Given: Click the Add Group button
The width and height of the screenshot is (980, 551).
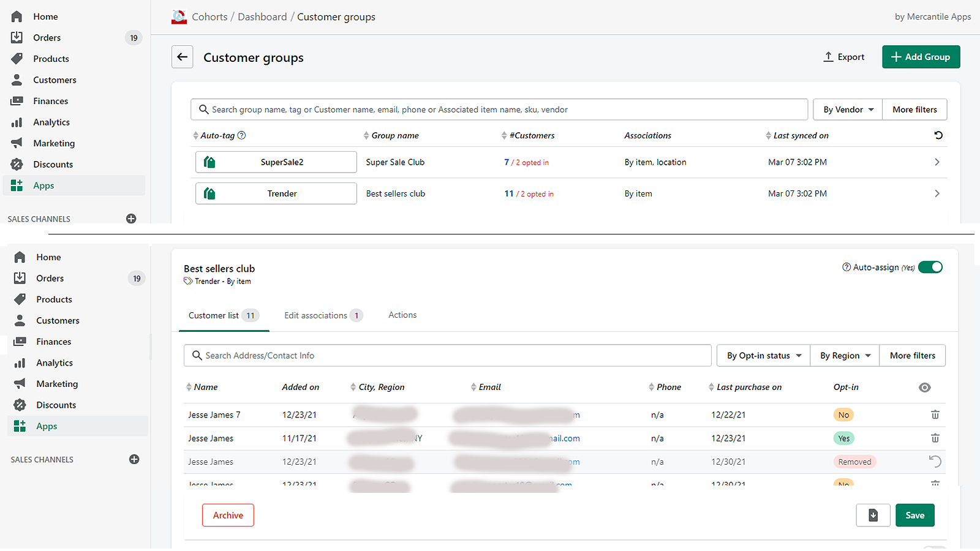Looking at the screenshot, I should click(921, 56).
